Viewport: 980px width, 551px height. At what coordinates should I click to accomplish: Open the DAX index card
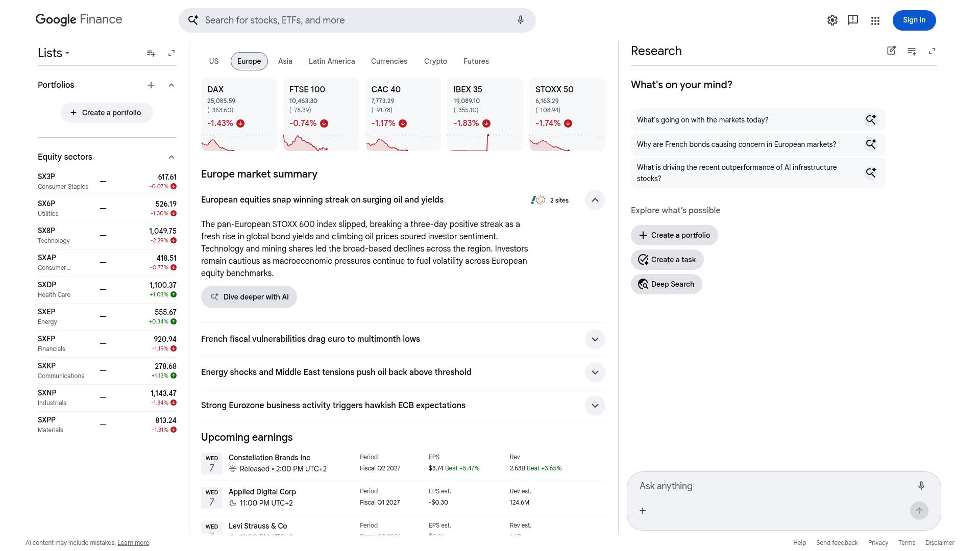(x=239, y=114)
